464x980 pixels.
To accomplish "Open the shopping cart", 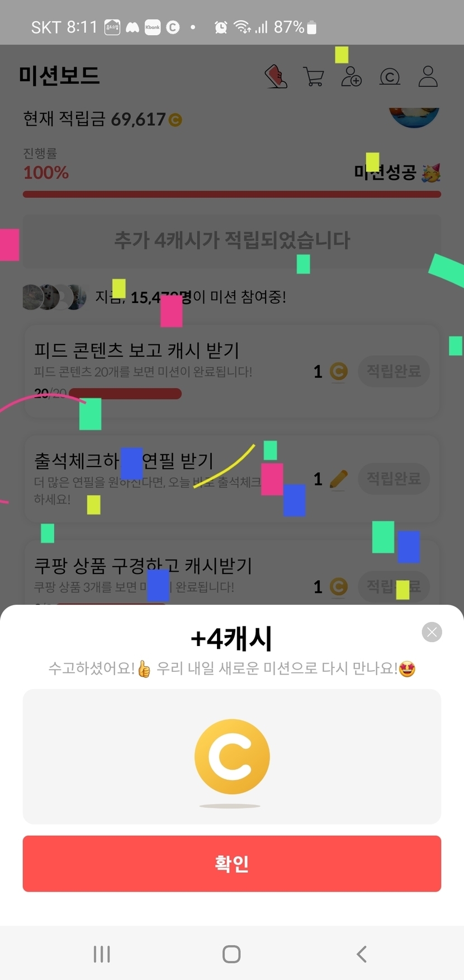I will (314, 77).
